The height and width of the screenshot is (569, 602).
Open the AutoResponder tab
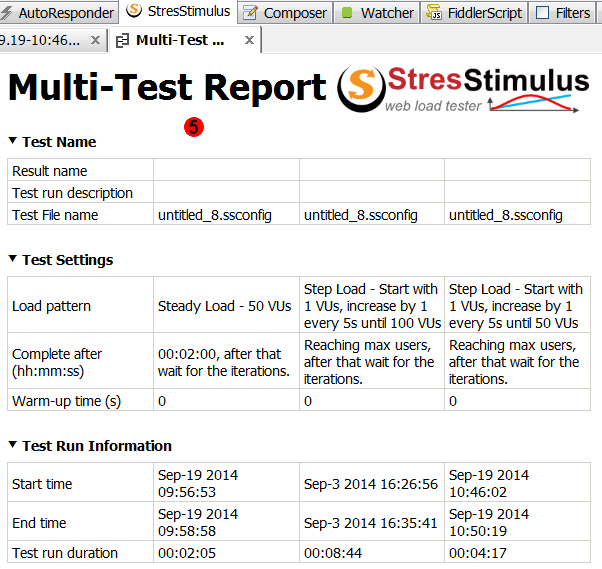point(58,13)
